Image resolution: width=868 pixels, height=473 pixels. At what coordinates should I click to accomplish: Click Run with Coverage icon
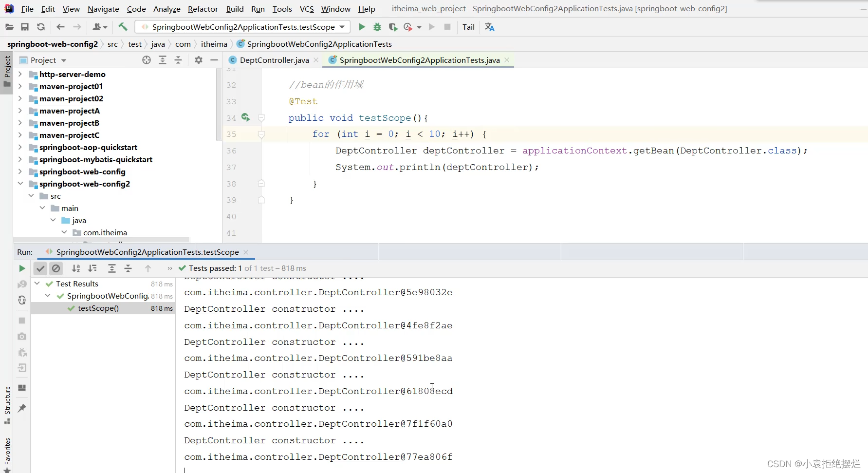click(393, 27)
